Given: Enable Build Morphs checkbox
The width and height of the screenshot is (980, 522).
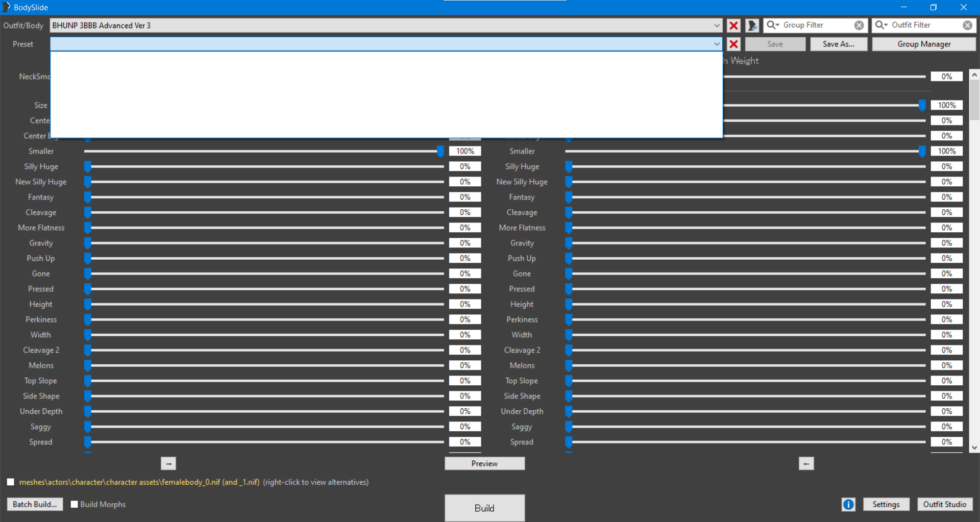Looking at the screenshot, I should tap(75, 504).
